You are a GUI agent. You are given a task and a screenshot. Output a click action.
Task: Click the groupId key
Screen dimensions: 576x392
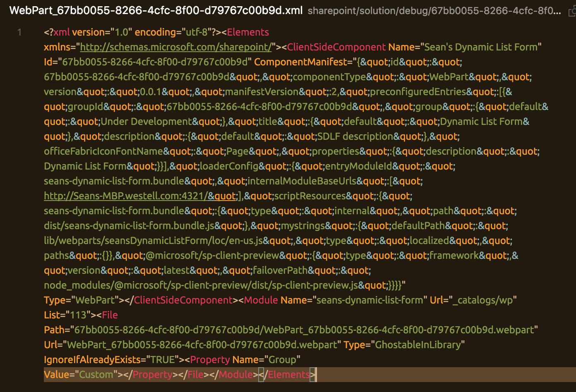(x=85, y=107)
